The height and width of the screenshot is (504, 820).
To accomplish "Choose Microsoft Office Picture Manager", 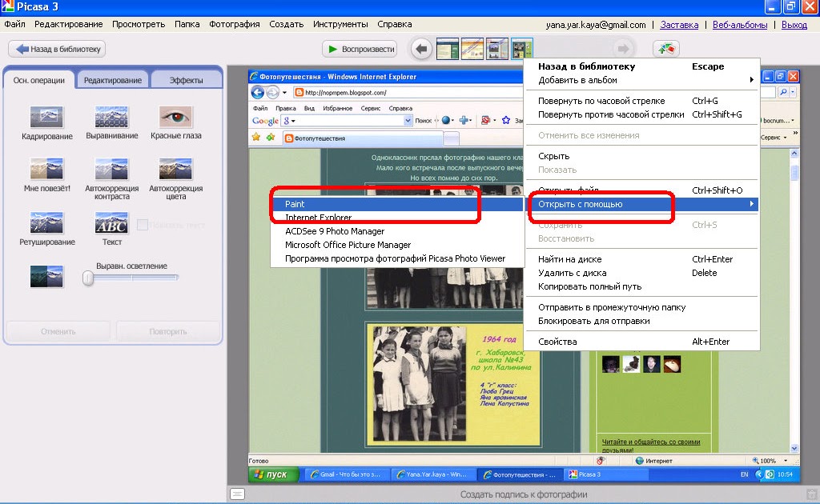I will point(397,245).
